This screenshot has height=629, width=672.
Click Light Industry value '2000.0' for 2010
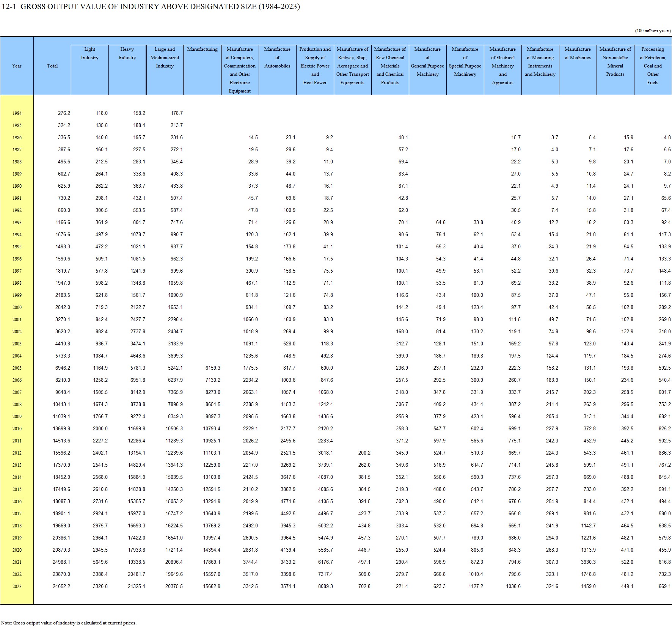pos(100,428)
